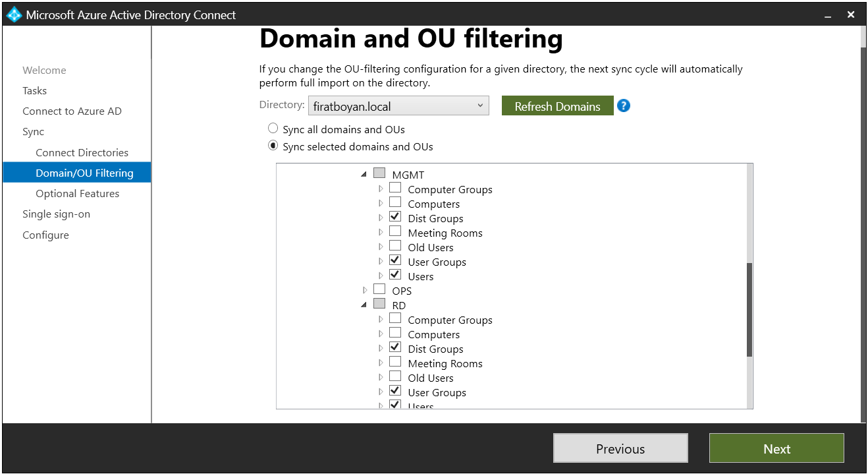Viewport: 868px width, 474px height.
Task: Check Computers checkbox under MGMT
Action: pyautogui.click(x=394, y=202)
